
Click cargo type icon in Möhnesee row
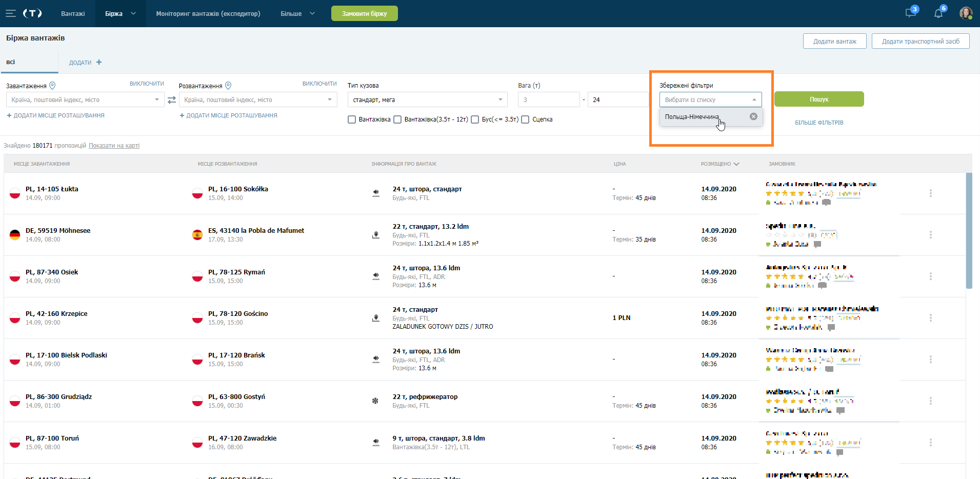tap(376, 235)
